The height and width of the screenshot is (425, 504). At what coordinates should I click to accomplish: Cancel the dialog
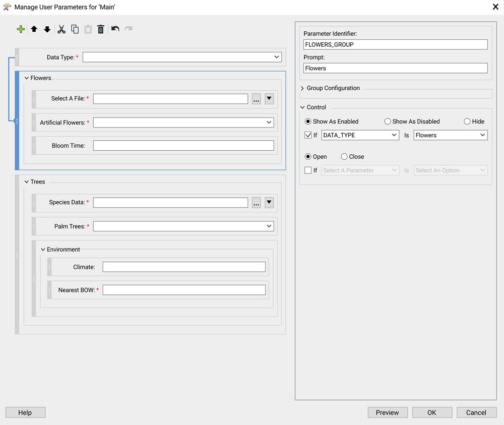[x=477, y=412]
